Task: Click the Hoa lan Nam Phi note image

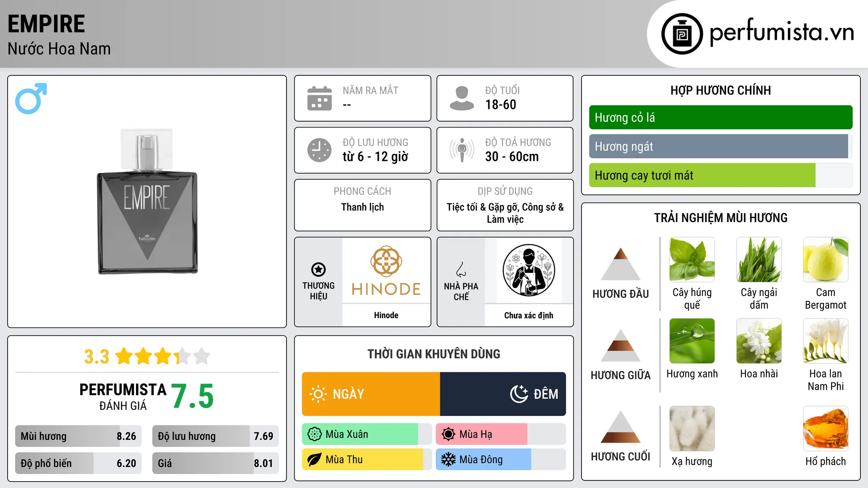Action: pos(826,341)
